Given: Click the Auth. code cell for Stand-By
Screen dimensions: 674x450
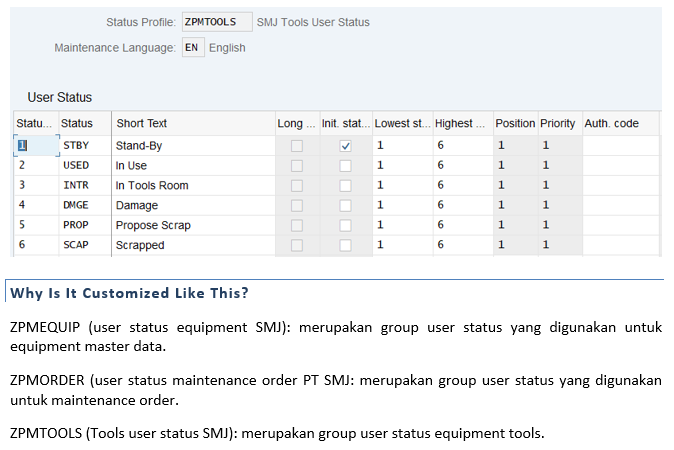Looking at the screenshot, I should click(x=620, y=146).
